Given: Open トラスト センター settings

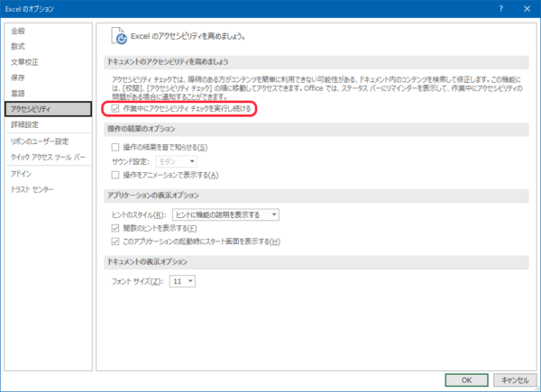Looking at the screenshot, I should [32, 189].
